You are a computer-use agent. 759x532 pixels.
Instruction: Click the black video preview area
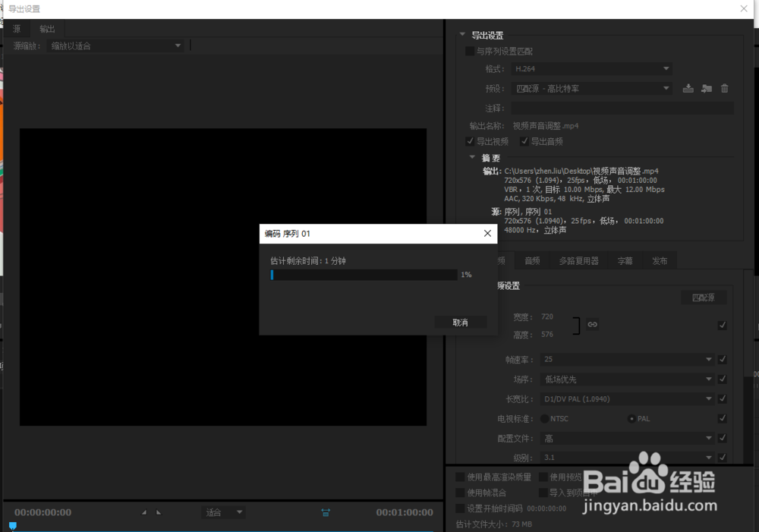point(223,277)
